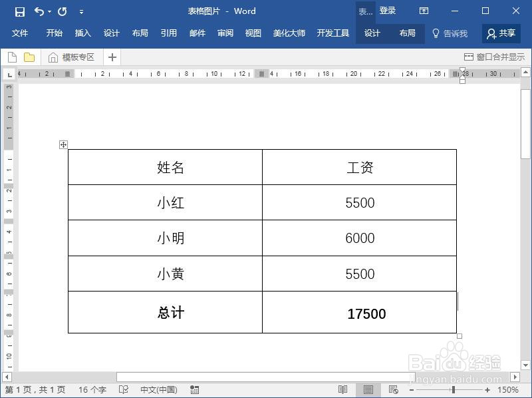
Task: Open a new blank document icon
Action: tap(11, 57)
